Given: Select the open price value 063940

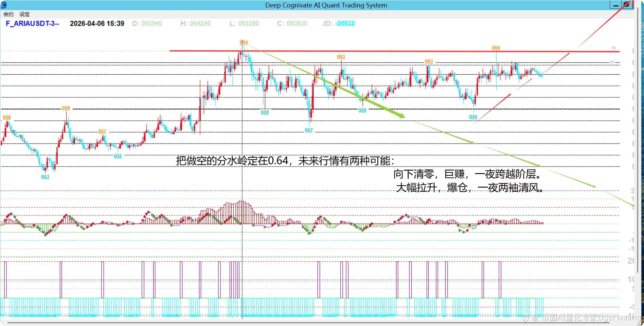Looking at the screenshot, I should [152, 23].
